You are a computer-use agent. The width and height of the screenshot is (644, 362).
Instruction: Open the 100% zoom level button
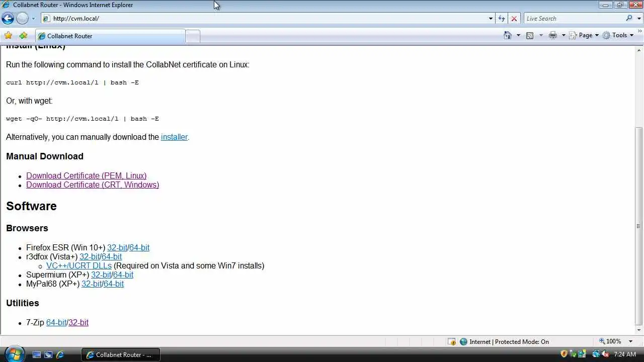coord(610,341)
